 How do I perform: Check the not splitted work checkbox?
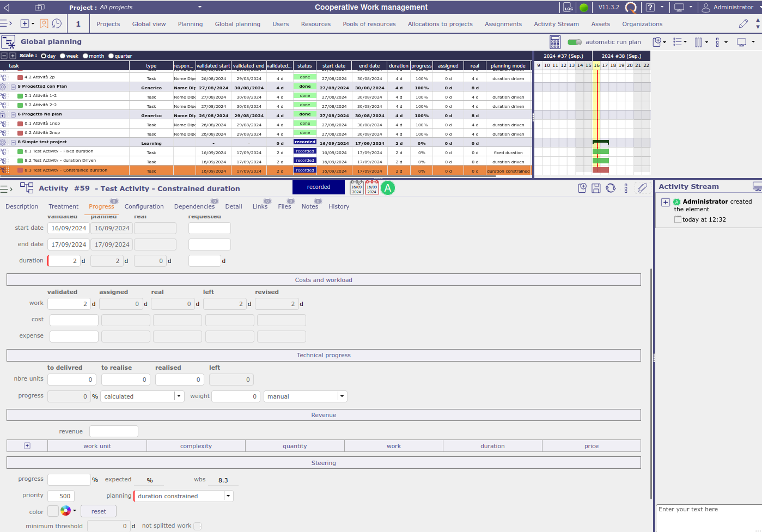pos(198,526)
